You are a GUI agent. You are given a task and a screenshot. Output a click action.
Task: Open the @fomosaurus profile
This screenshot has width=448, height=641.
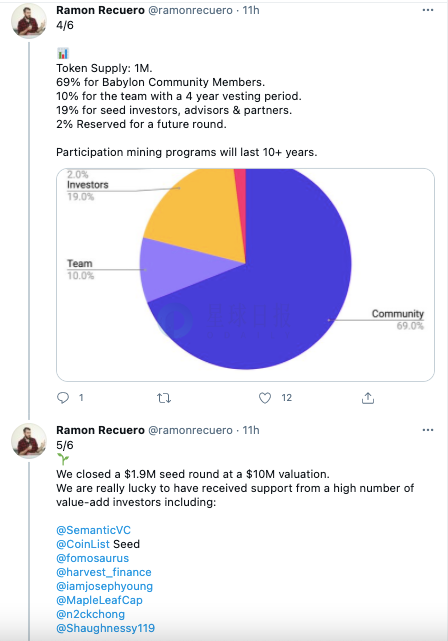point(92,558)
